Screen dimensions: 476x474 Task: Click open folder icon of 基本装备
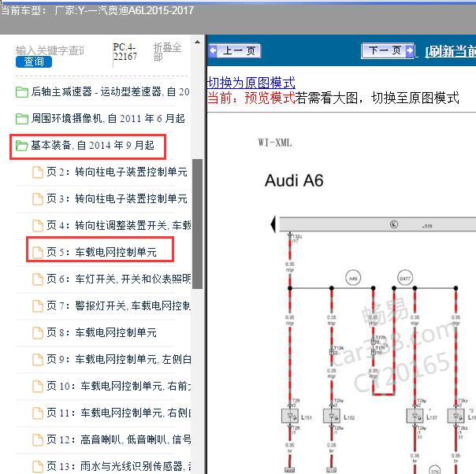coord(22,146)
